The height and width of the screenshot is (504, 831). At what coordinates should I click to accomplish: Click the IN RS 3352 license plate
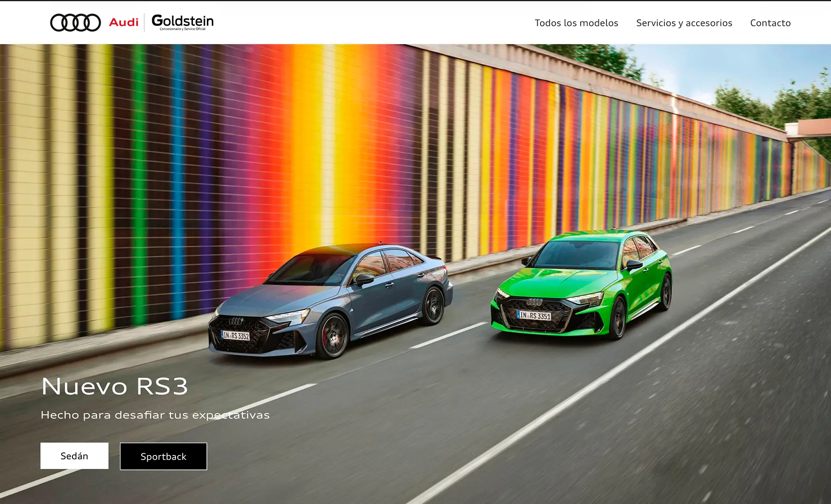pos(235,336)
